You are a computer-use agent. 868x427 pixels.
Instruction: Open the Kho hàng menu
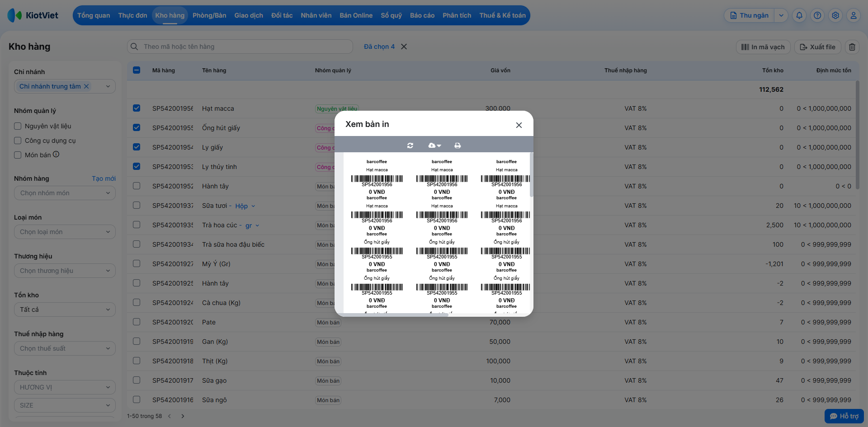170,15
